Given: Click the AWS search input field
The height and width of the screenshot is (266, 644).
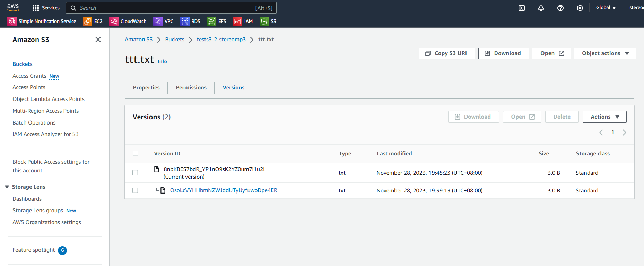Looking at the screenshot, I should pyautogui.click(x=171, y=8).
